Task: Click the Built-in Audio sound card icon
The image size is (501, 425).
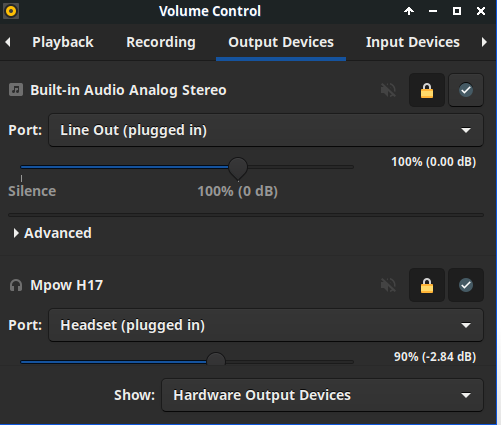Action: (x=16, y=90)
